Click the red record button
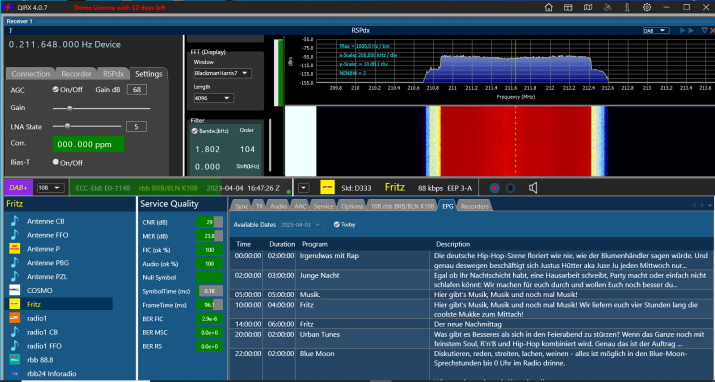The image size is (715, 382). point(494,188)
